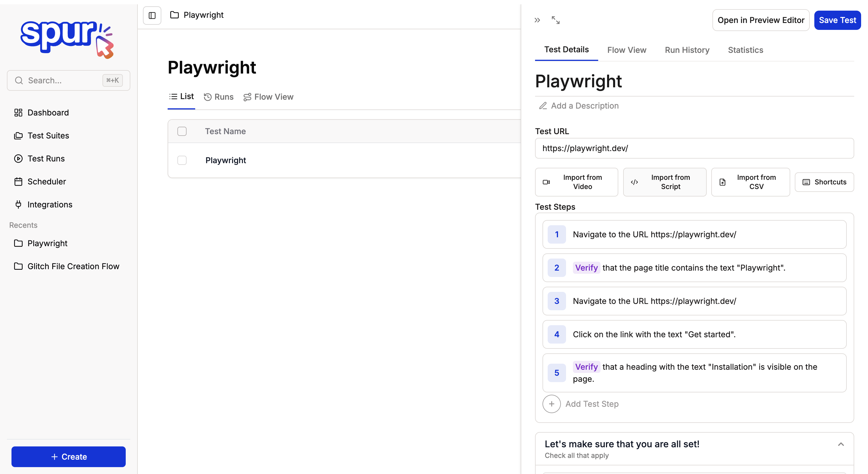The width and height of the screenshot is (868, 474).
Task: Expand test panel to full screen
Action: pyautogui.click(x=555, y=20)
